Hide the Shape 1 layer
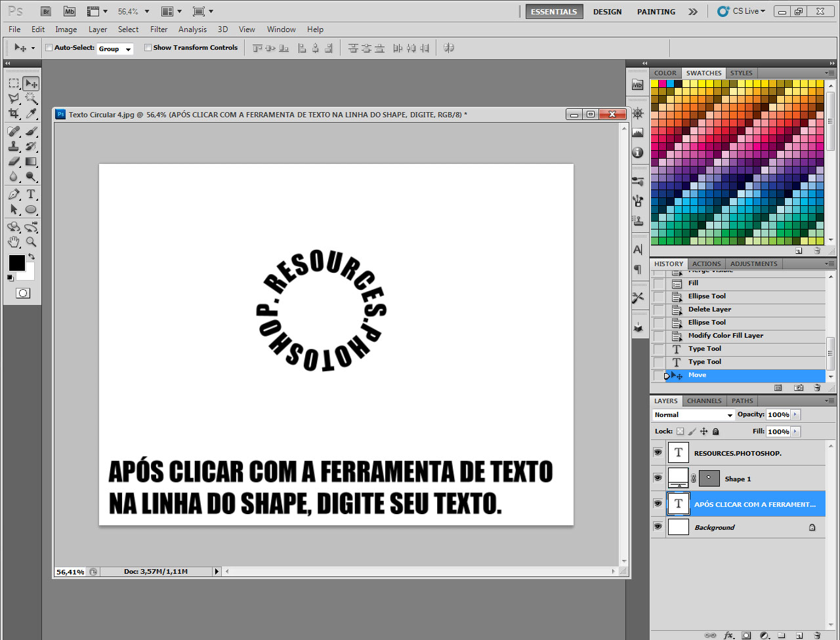The height and width of the screenshot is (640, 840). (658, 478)
